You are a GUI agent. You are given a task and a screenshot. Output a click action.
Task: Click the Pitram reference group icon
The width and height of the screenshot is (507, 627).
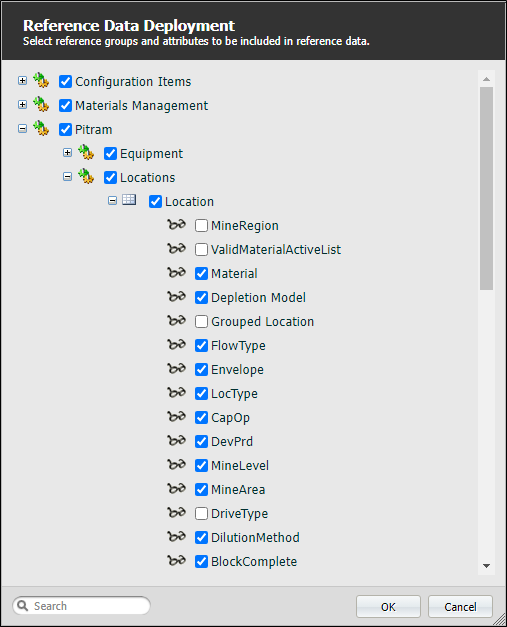pos(41,129)
